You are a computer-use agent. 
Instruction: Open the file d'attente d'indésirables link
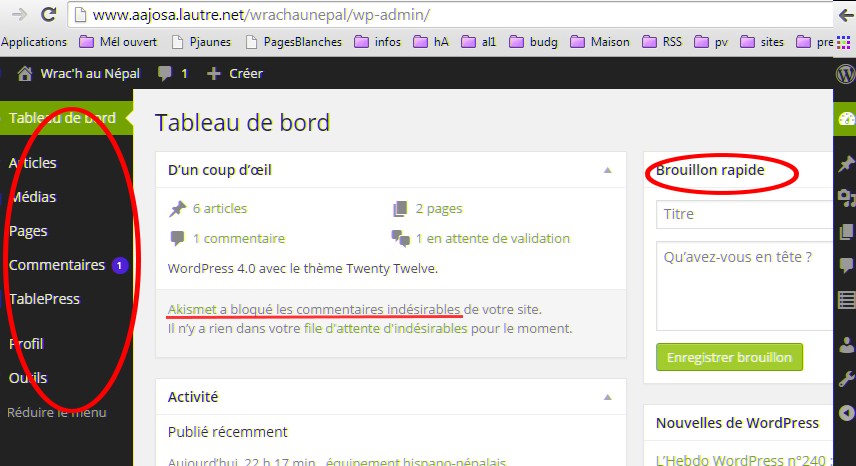tap(386, 328)
